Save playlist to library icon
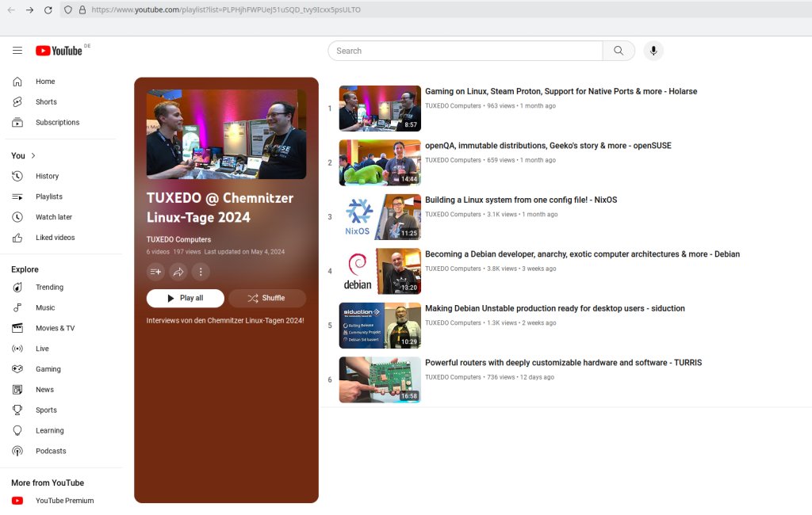Screen dimensions: 812x515 [x=155, y=272]
